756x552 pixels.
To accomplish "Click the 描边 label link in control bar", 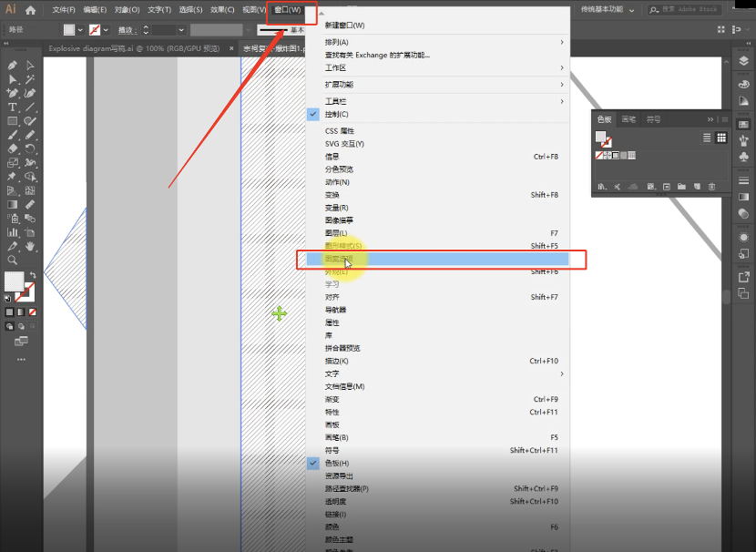I will pyautogui.click(x=126, y=30).
